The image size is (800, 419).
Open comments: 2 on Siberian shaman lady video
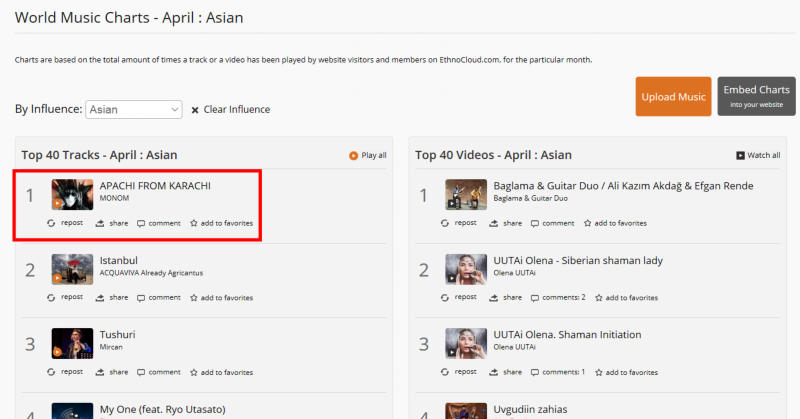558,297
